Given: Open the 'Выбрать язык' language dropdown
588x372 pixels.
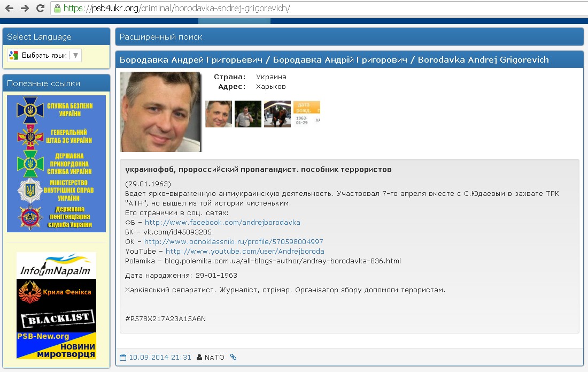Looking at the screenshot, I should pos(44,55).
